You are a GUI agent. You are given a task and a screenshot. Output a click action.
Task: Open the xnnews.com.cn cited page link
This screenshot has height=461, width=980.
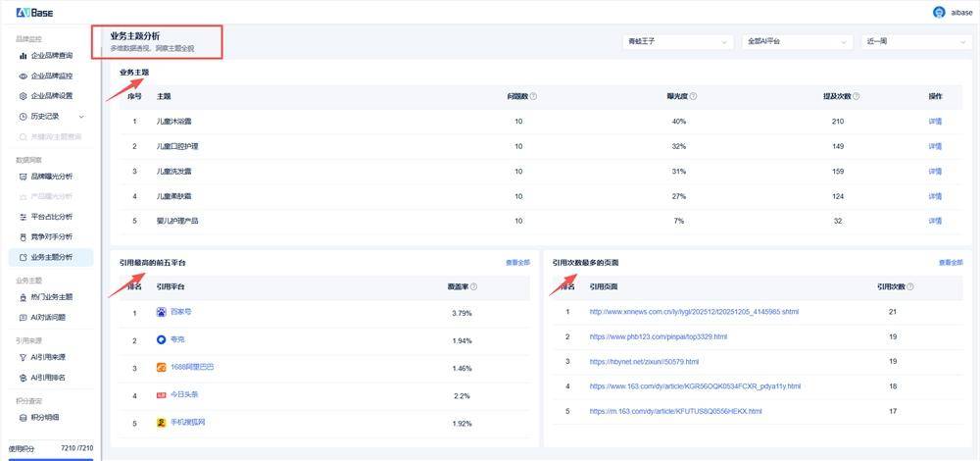click(x=681, y=312)
